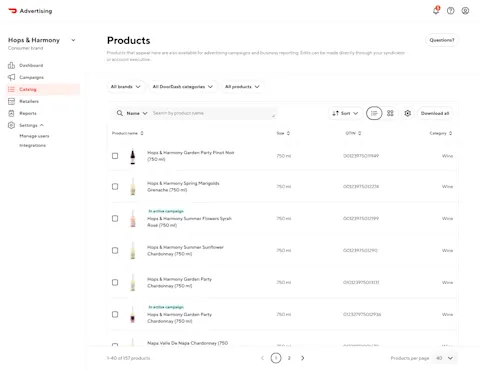Screen dimensions: 480x370
Task: Open the Summer Sunflower Chardonnay product name
Action: click(x=185, y=251)
